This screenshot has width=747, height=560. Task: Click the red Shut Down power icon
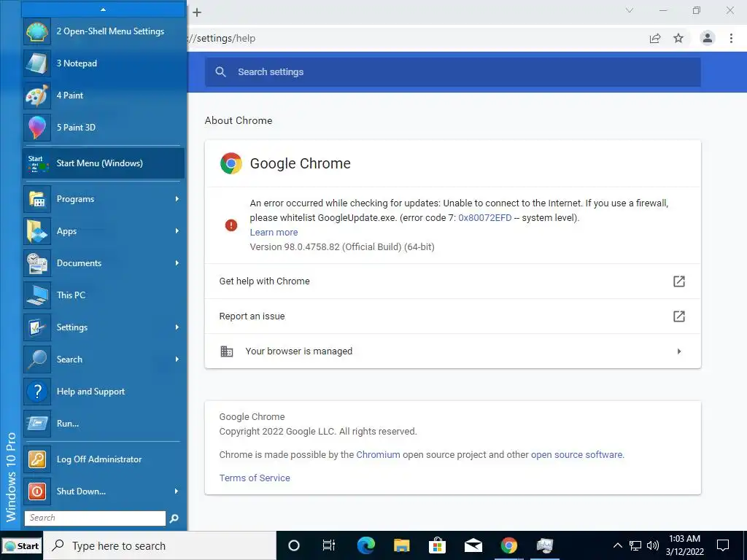point(37,491)
